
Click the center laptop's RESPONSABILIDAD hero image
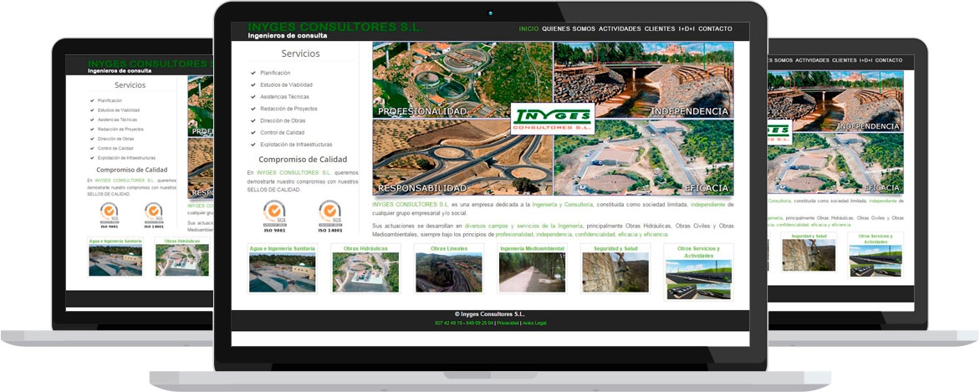(462, 157)
